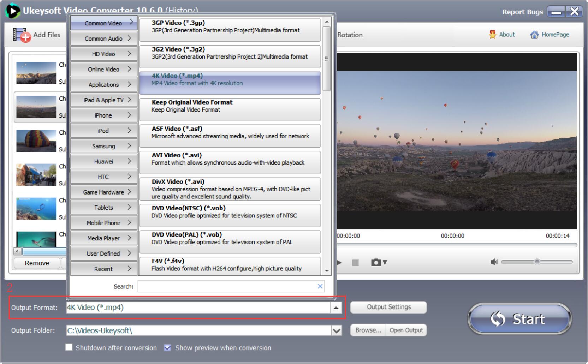588x364 pixels.
Task: Click the play button icon
Action: (338, 262)
